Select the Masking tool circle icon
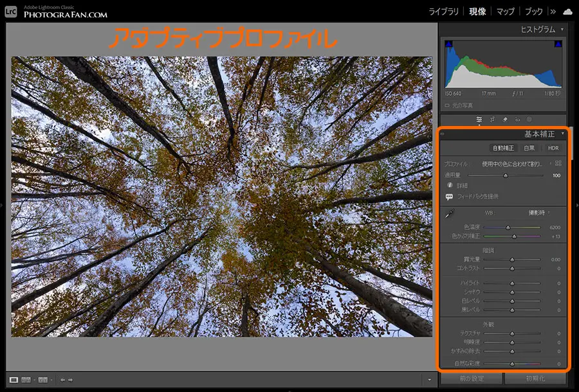The image size is (579, 392). (x=529, y=120)
